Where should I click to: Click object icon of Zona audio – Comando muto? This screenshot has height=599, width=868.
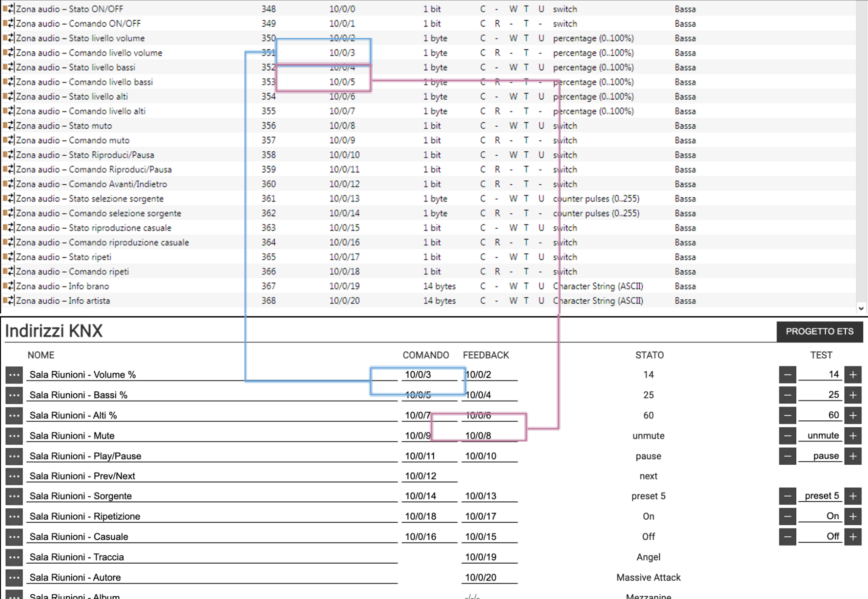tap(9, 140)
